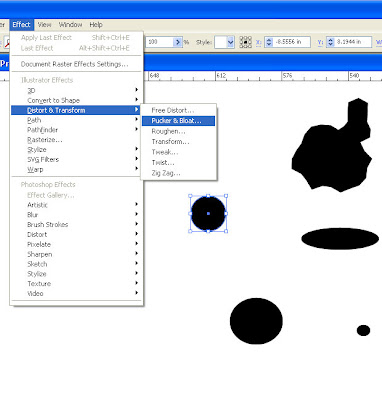Select the tiny black dot shape
The height and width of the screenshot is (400, 382).
[x=363, y=330]
